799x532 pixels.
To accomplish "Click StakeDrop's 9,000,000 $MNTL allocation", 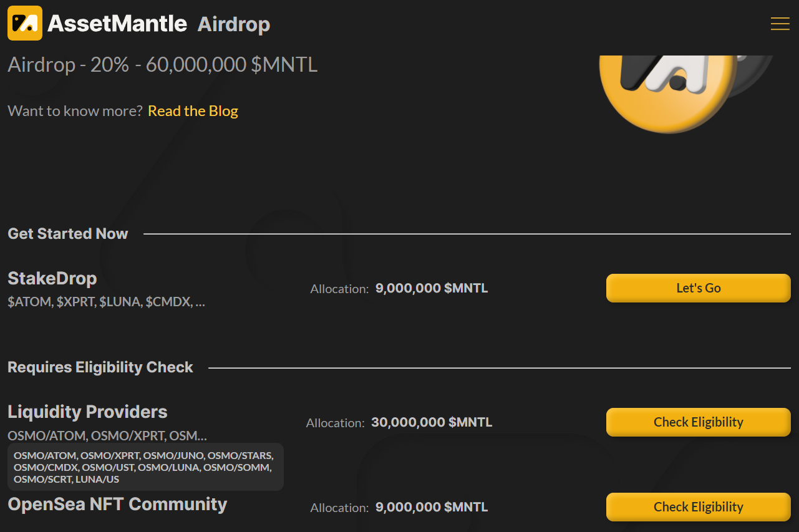I will click(x=432, y=289).
